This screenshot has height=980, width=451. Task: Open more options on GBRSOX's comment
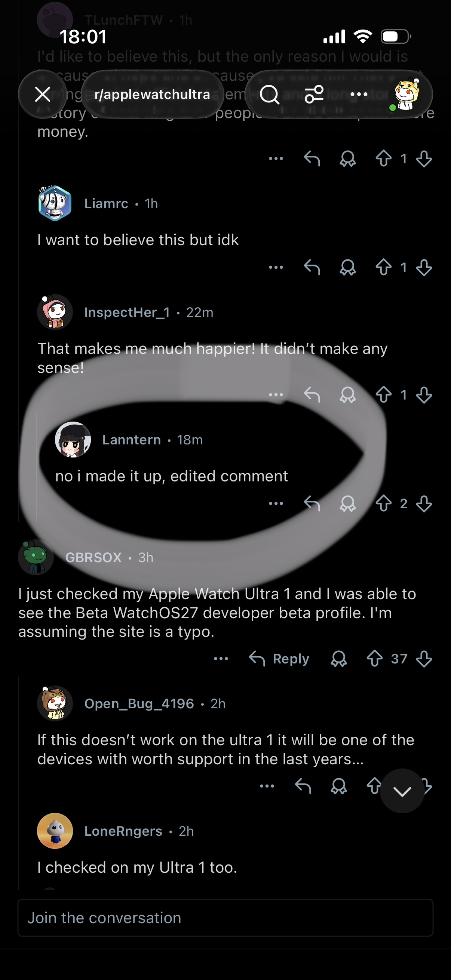(221, 659)
